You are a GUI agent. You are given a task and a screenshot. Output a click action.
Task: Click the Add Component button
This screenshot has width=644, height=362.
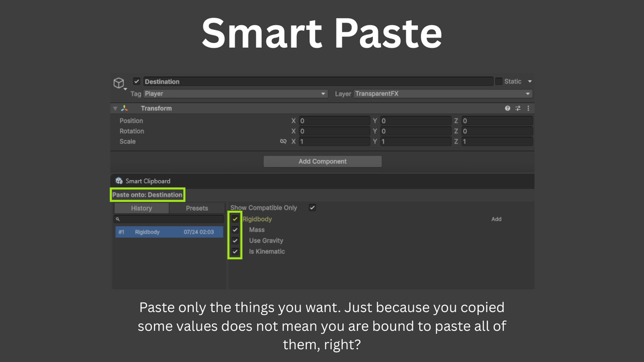tap(323, 161)
